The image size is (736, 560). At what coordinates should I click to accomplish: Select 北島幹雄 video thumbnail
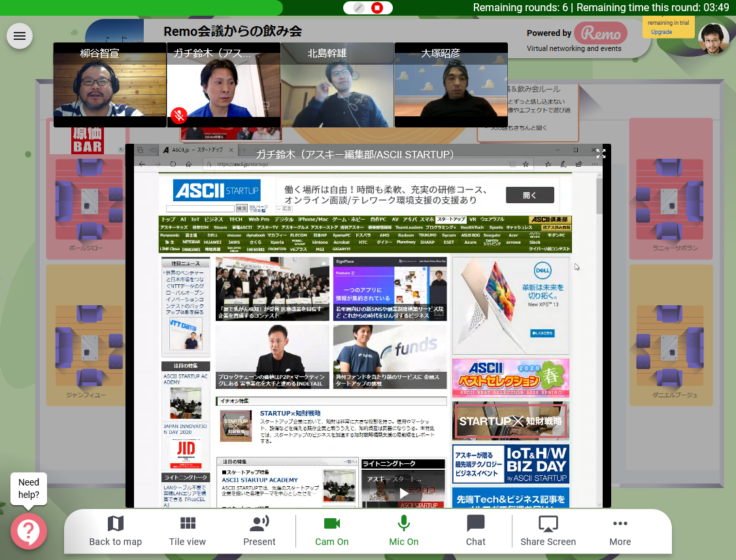pos(337,85)
